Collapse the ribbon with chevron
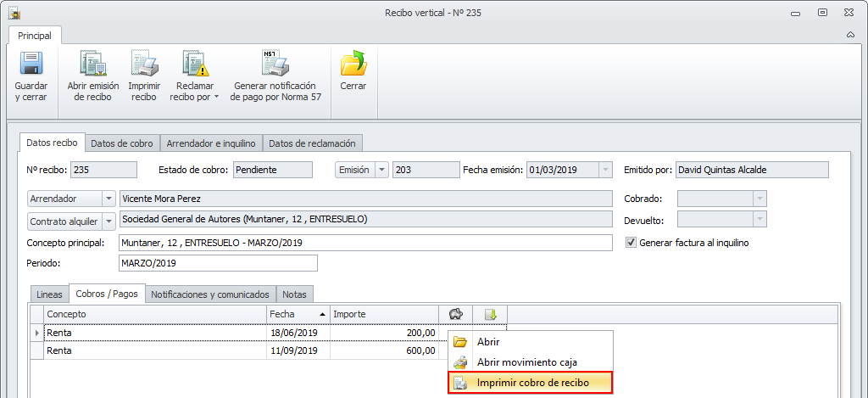This screenshot has width=868, height=398. pyautogui.click(x=850, y=35)
